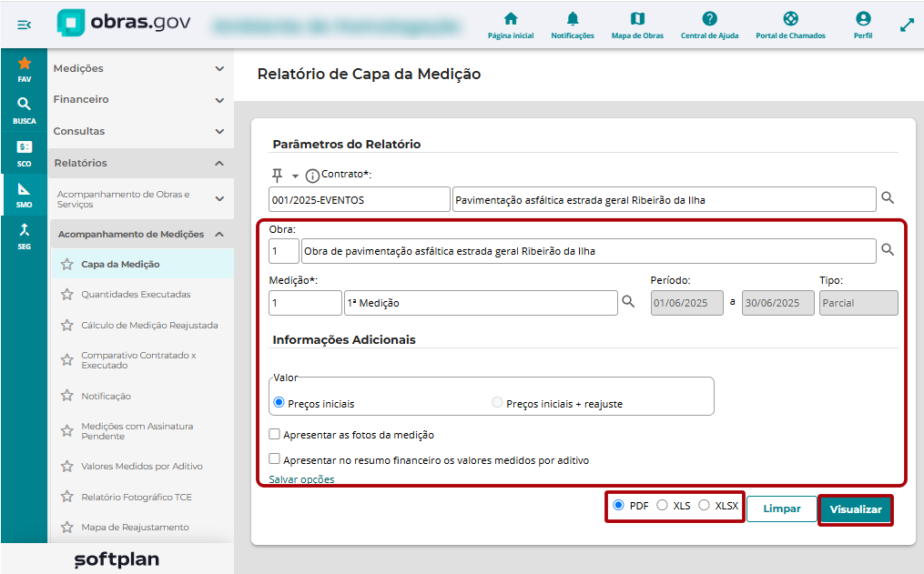Favorite Capa da Medição star
This screenshot has width=924, height=574.
tap(67, 265)
